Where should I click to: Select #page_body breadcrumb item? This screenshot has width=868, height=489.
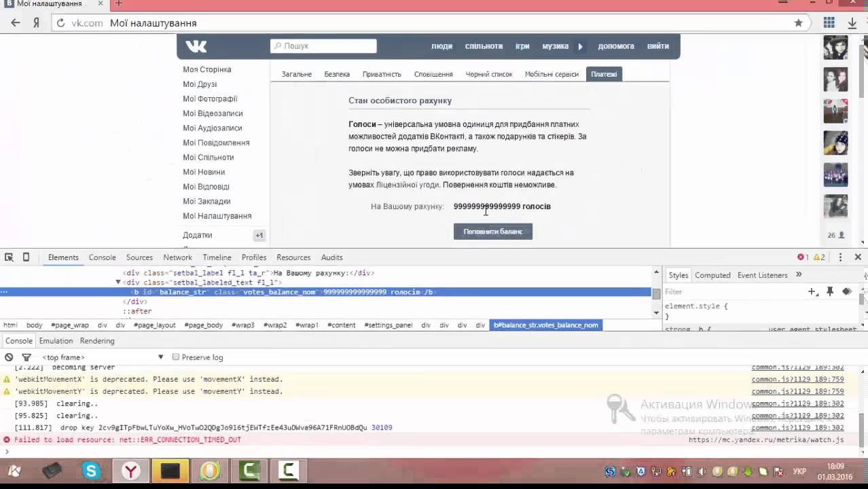tap(204, 325)
